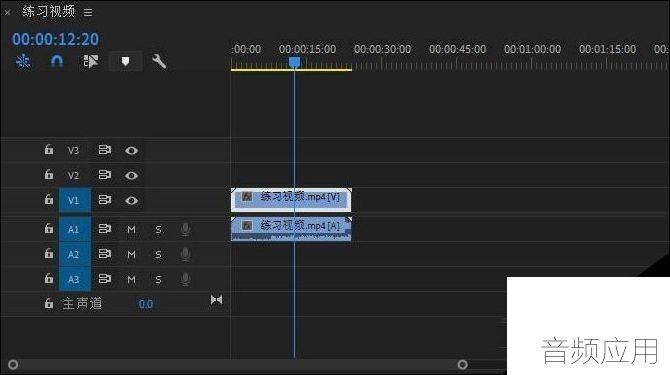This screenshot has height=375, width=670.
Task: Toggle sync lock on A1
Action: point(105,229)
